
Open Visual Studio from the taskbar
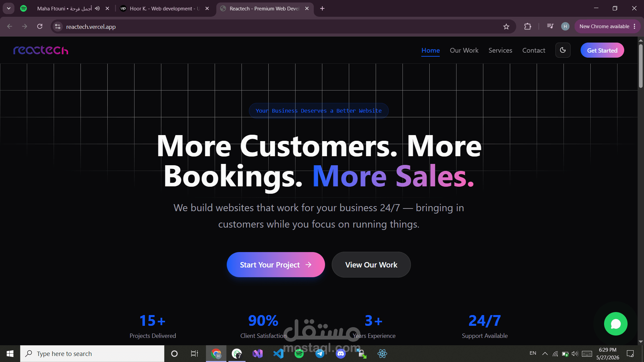click(258, 354)
